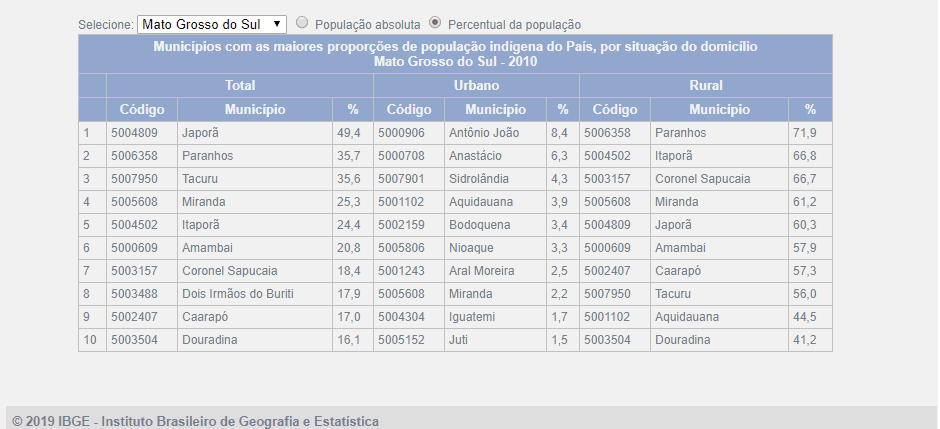Click the Rural column group header
This screenshot has width=940, height=429.
click(x=705, y=86)
